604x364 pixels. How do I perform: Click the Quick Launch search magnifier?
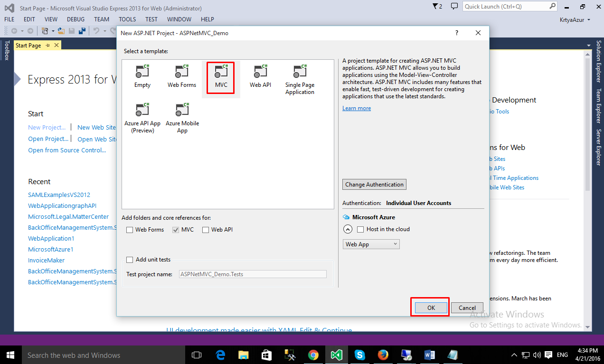tap(553, 7)
